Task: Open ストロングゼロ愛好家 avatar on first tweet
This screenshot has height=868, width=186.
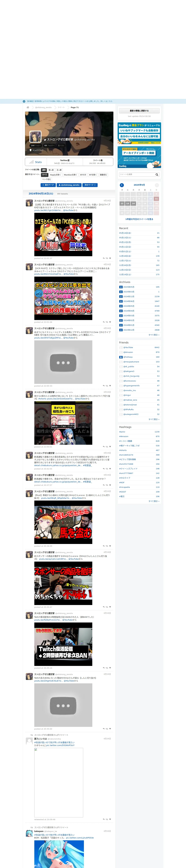Action: [x=29, y=203]
